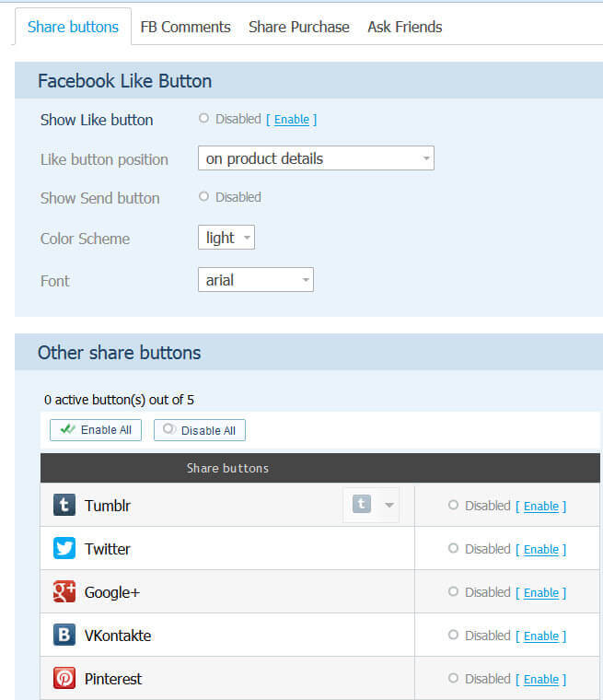Expand the Tumblr button style arrow
Image resolution: width=603 pixels, height=700 pixels.
coord(389,506)
